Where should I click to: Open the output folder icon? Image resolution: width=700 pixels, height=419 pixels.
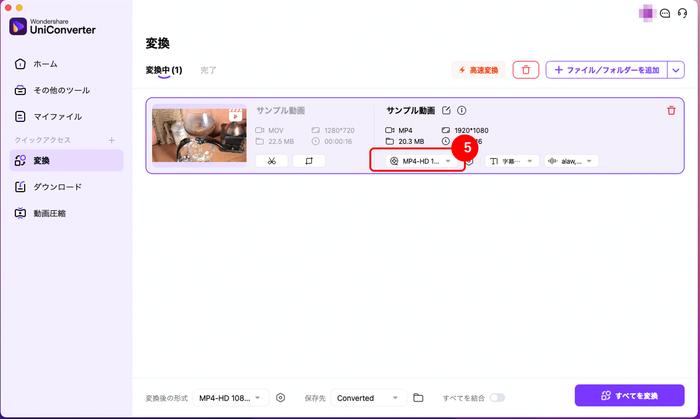[418, 398]
